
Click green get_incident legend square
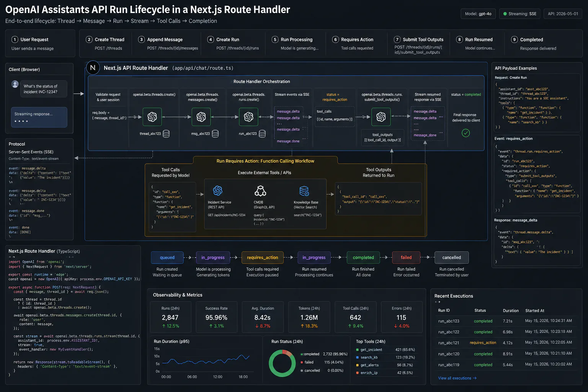[x=357, y=350]
